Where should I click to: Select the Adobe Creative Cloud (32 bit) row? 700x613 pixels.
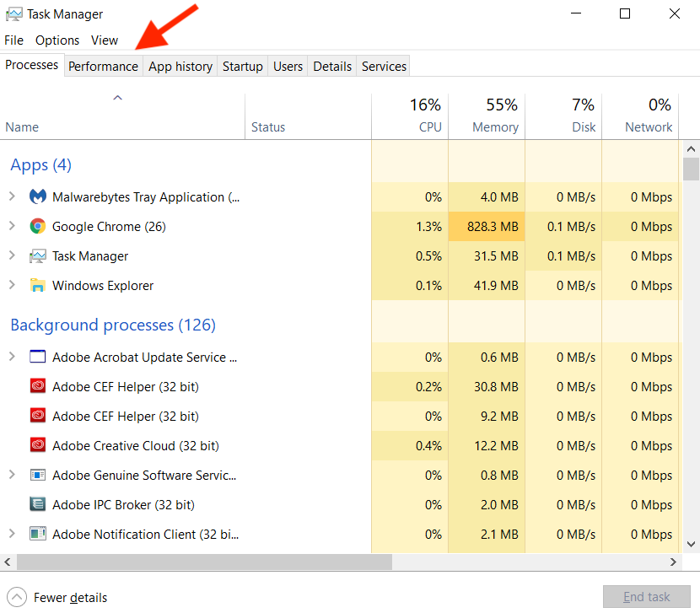tap(339, 445)
